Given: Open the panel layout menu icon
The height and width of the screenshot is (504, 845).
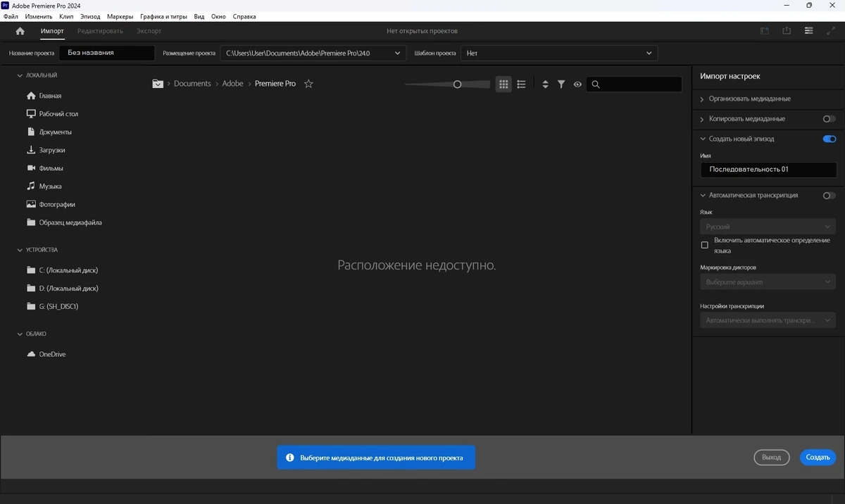Looking at the screenshot, I should click(x=808, y=31).
